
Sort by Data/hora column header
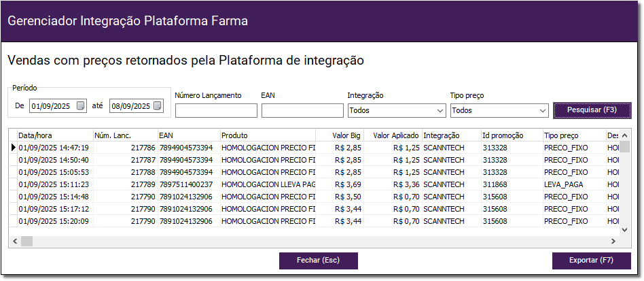[x=54, y=135]
